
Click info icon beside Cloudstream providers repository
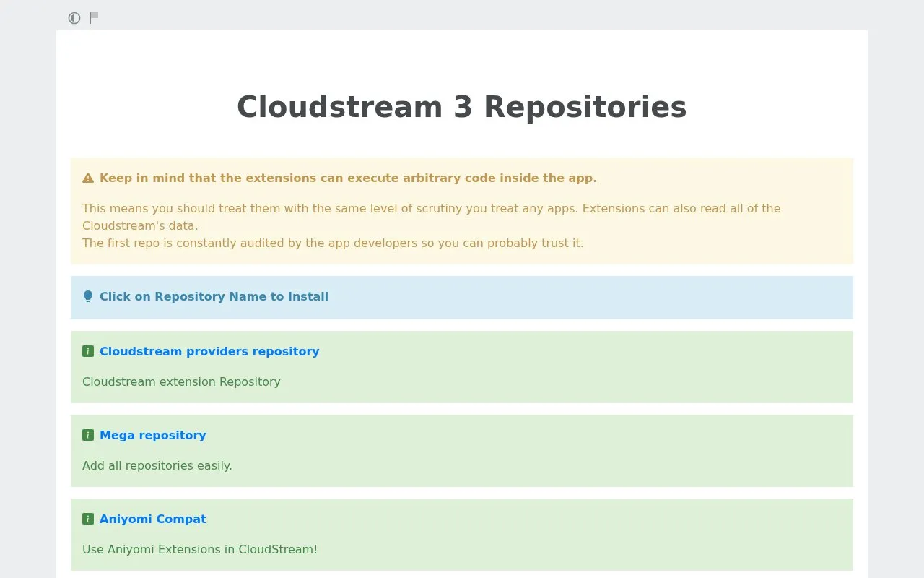(88, 351)
